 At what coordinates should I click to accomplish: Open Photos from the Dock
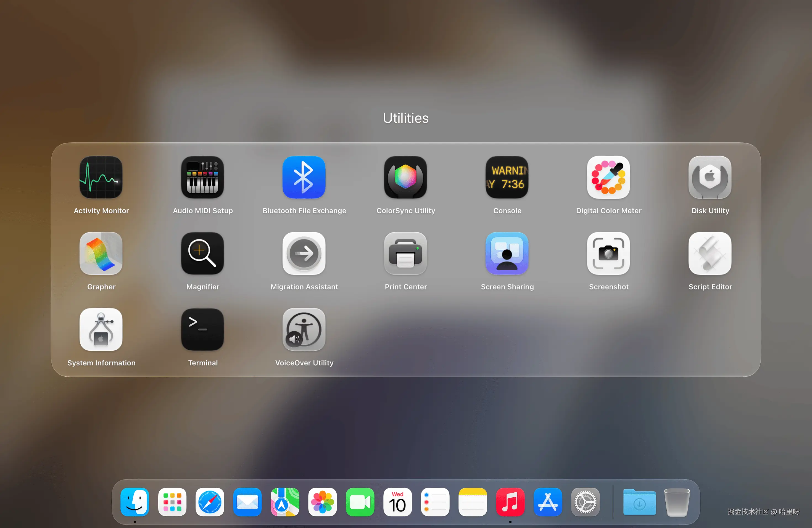[x=322, y=502]
